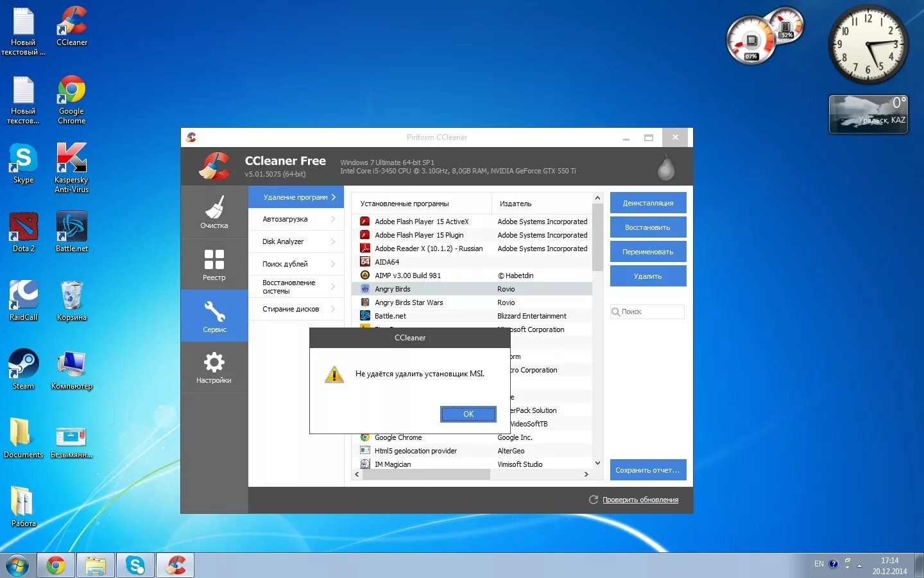Open the Удаление программ tab

point(296,197)
